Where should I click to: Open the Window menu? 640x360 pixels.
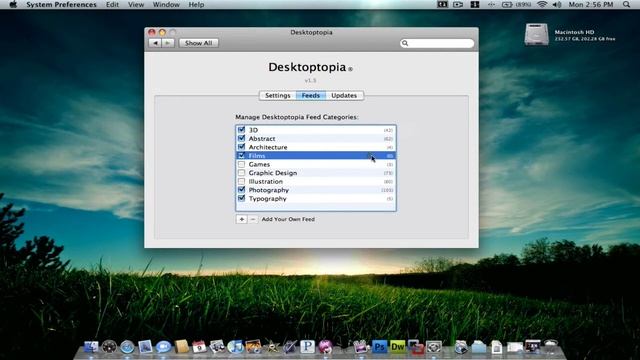166,4
